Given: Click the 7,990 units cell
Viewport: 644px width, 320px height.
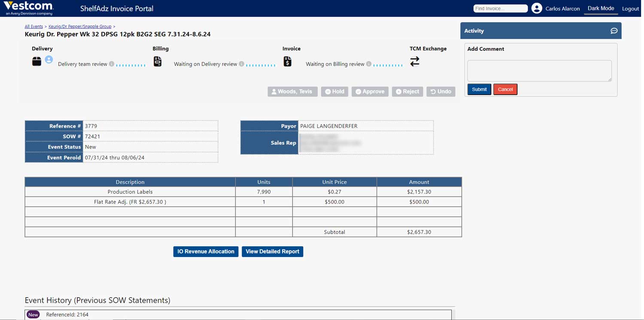Looking at the screenshot, I should pyautogui.click(x=264, y=192).
